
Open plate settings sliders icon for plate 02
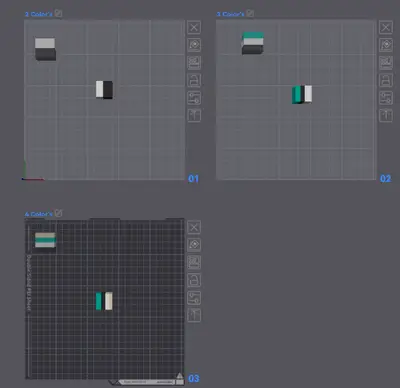(x=386, y=98)
